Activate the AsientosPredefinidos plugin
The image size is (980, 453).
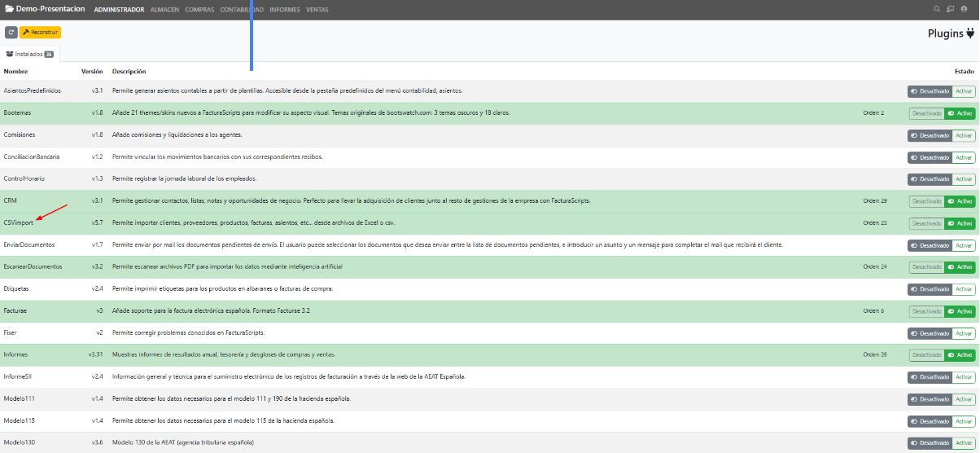click(x=964, y=91)
